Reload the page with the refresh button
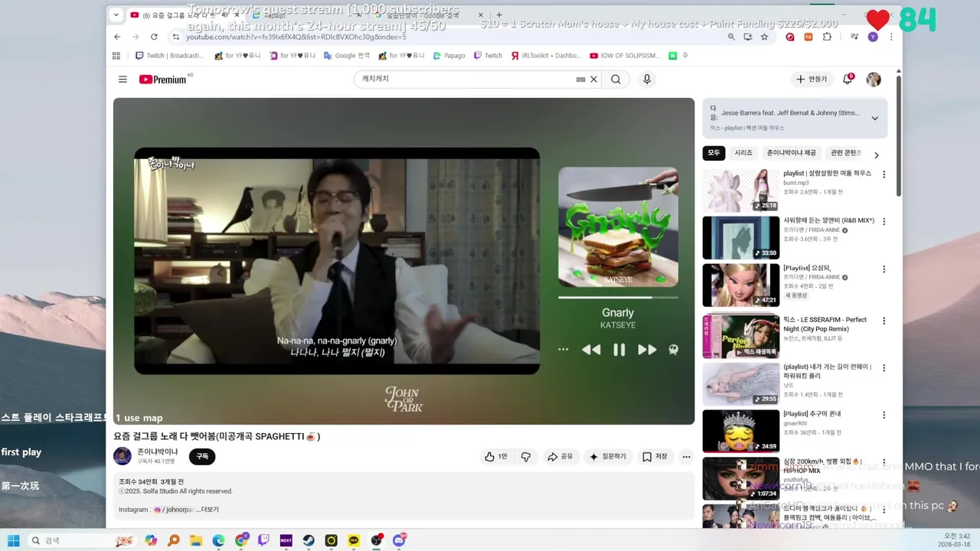This screenshot has height=551, width=980. point(154,37)
